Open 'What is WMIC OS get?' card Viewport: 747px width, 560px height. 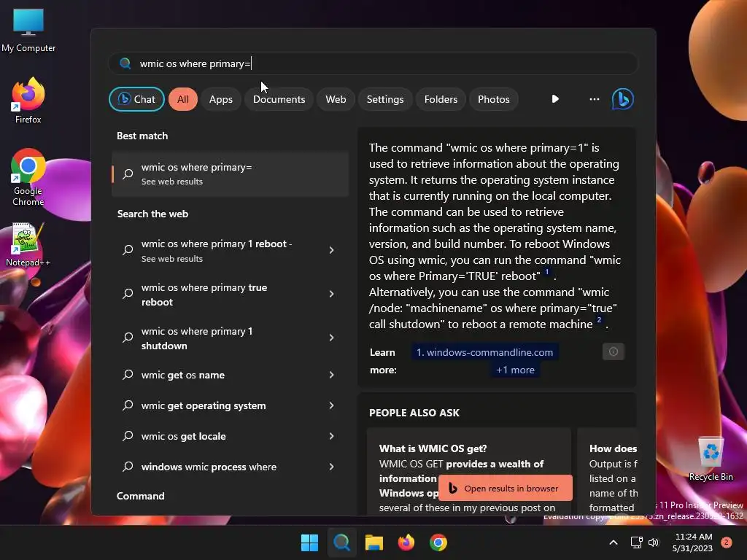click(469, 472)
